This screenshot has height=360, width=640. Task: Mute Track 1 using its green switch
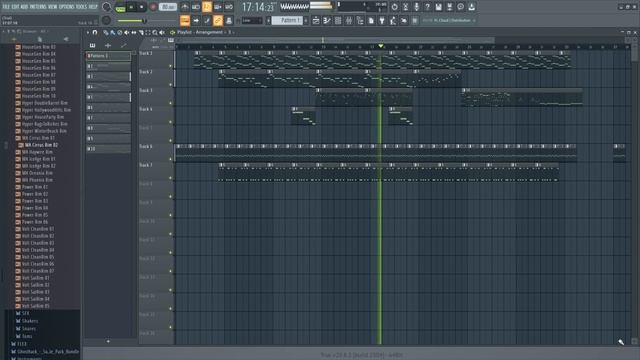[171, 66]
